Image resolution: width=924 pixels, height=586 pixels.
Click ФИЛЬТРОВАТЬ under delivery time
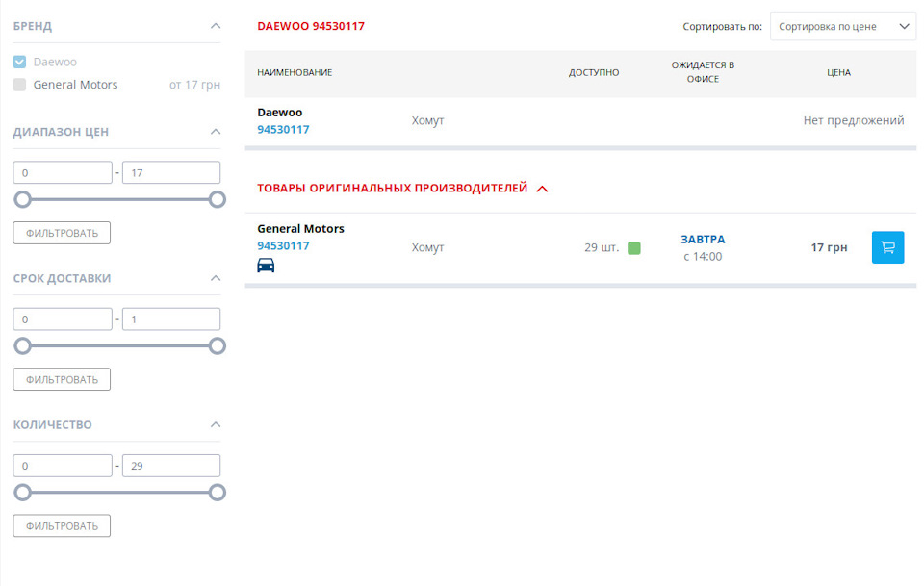point(62,379)
